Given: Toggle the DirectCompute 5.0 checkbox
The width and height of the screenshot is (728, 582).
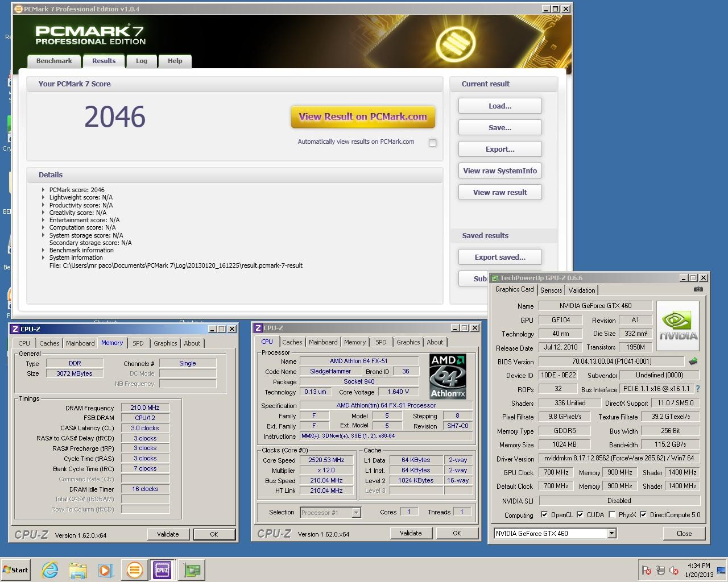Looking at the screenshot, I should (643, 515).
